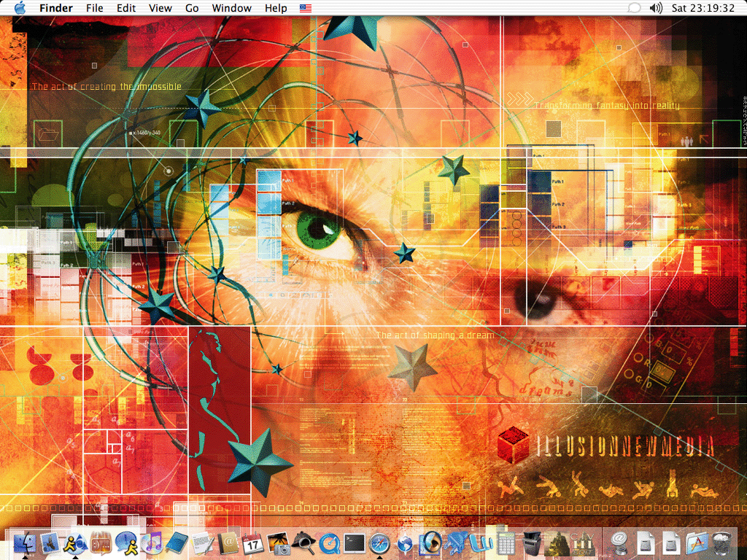Screen dimensions: 747x560
Task: Open Address Book in the Dock
Action: click(x=228, y=543)
